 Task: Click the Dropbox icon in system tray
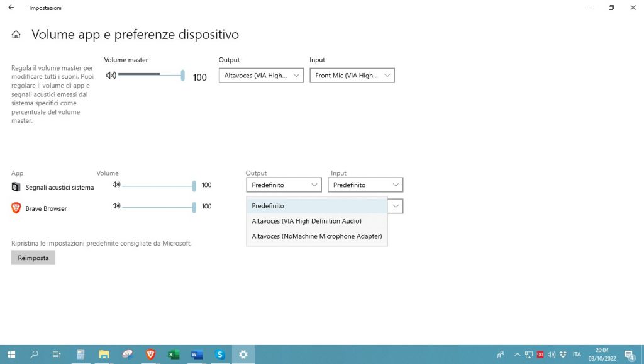(x=563, y=355)
